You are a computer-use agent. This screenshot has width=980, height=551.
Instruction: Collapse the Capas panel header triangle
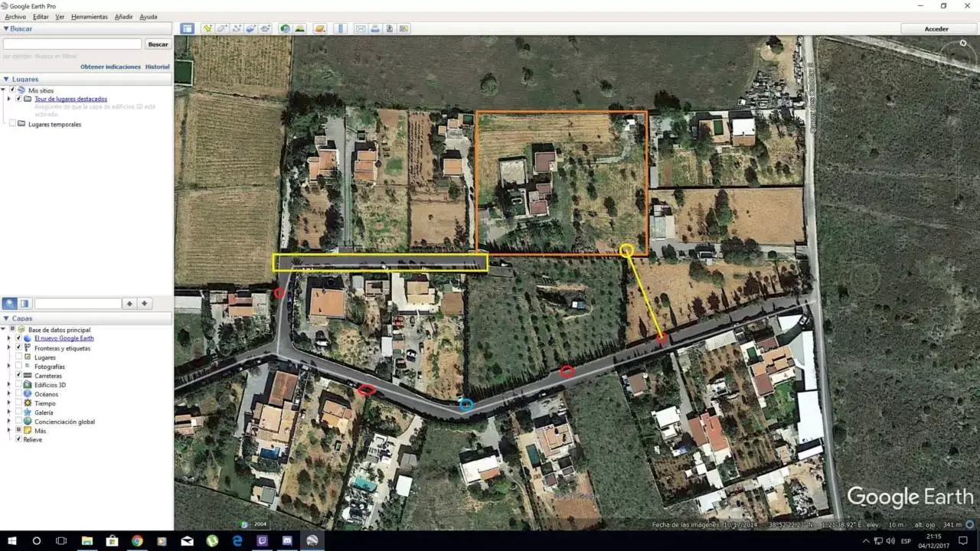coord(6,318)
